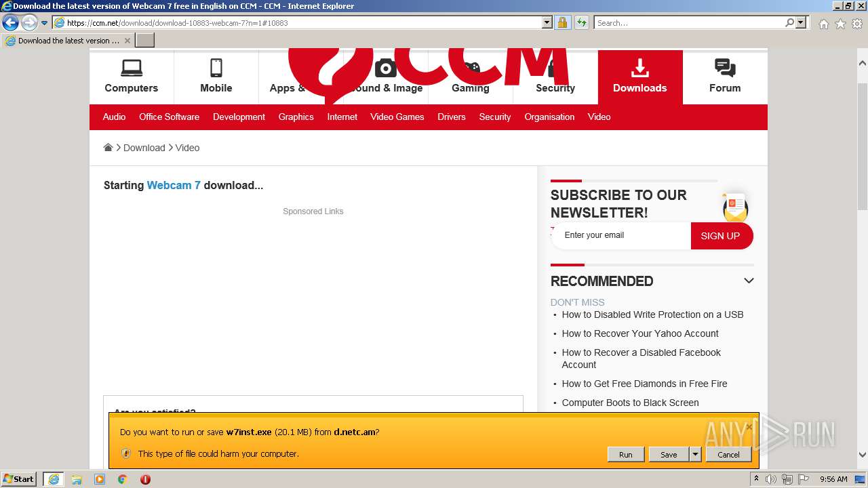Click the Home icon in IE toolbar
Image resolution: width=868 pixels, height=488 pixels.
pos(823,24)
